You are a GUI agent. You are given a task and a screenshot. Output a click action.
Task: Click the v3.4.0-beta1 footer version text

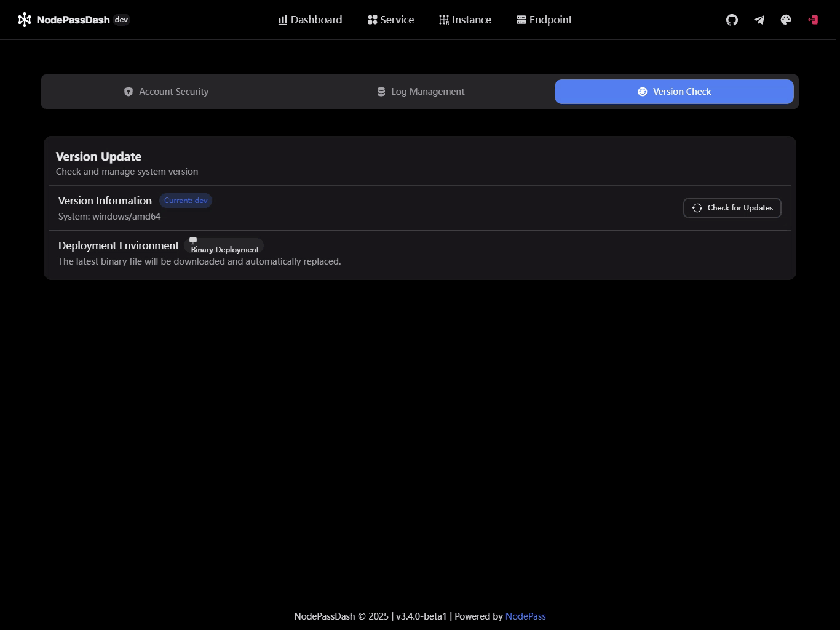(421, 616)
